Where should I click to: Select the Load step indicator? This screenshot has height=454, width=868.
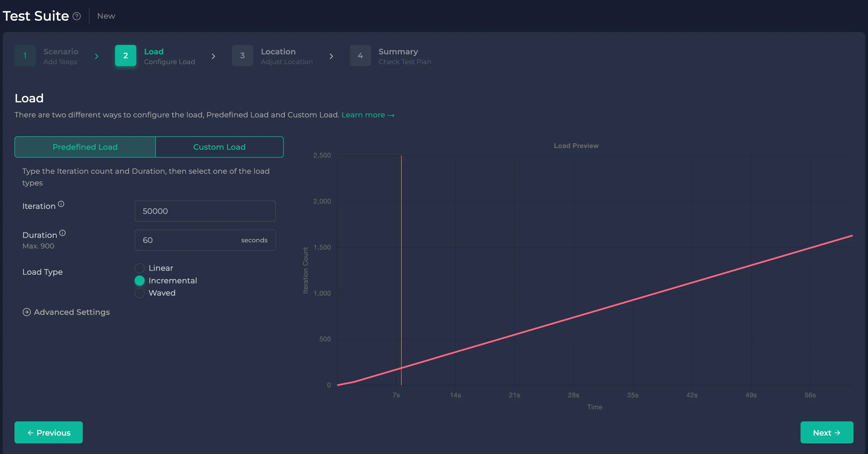tap(125, 55)
